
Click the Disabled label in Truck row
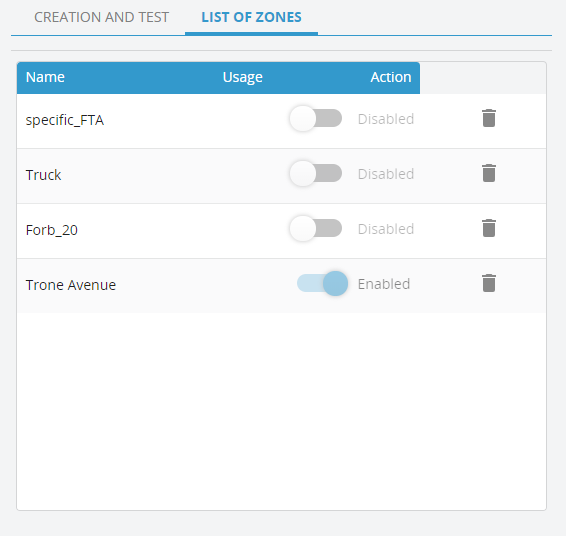click(x=386, y=174)
